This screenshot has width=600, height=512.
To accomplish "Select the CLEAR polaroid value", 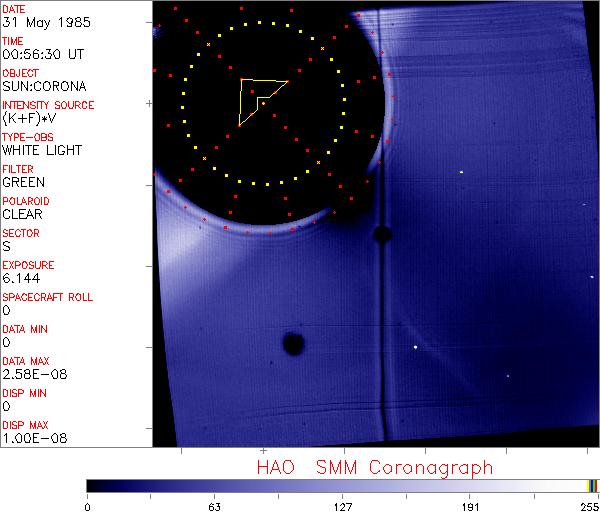I will coord(22,214).
